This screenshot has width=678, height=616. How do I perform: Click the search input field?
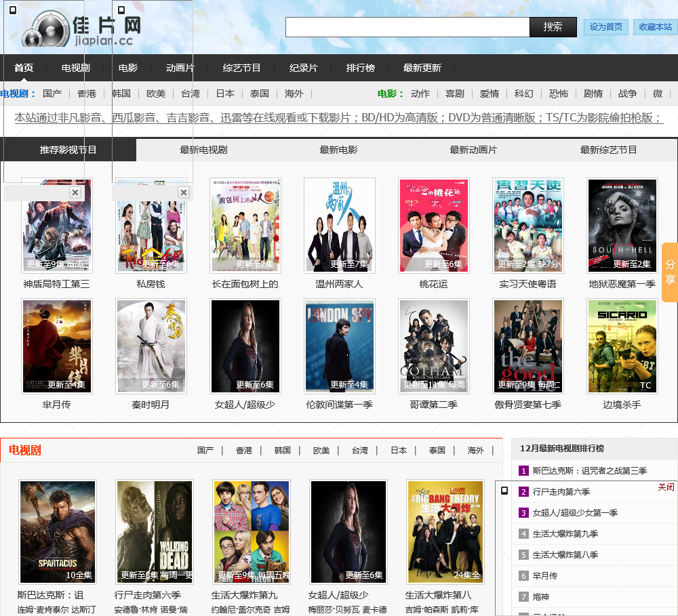coord(407,27)
